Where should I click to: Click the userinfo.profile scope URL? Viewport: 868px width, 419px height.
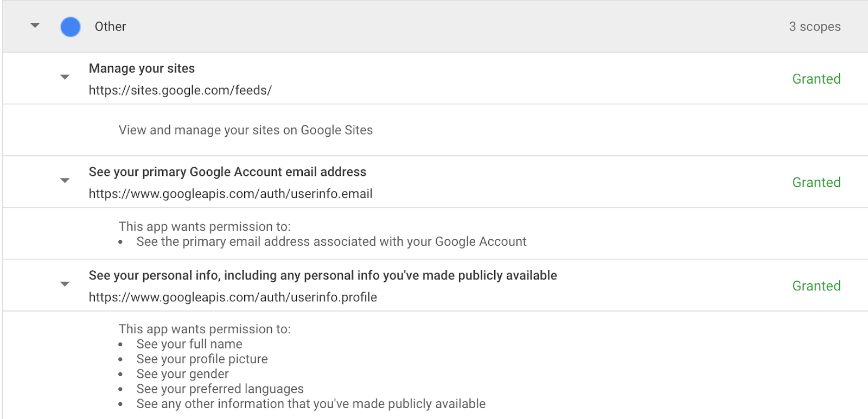pos(233,297)
